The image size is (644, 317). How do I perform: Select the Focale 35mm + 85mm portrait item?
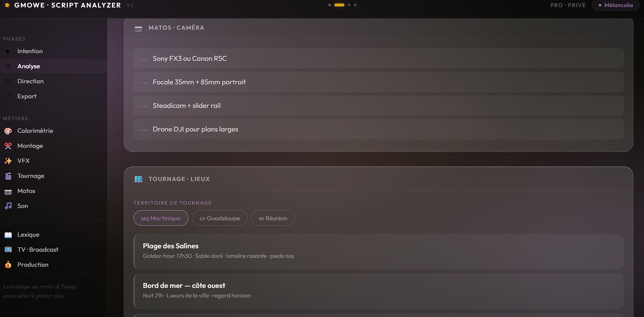pyautogui.click(x=379, y=82)
